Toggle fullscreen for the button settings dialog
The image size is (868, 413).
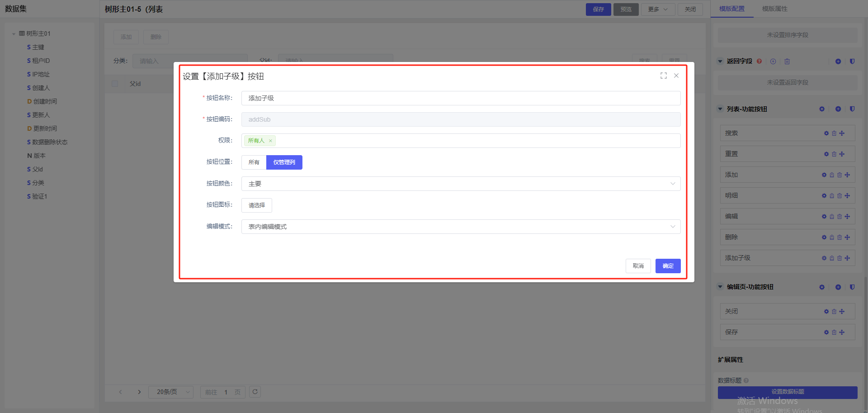tap(663, 76)
